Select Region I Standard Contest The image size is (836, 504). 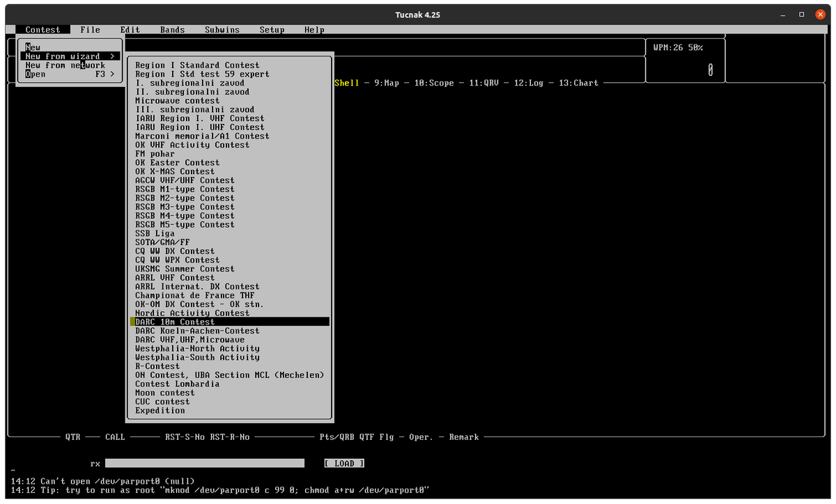(229, 65)
